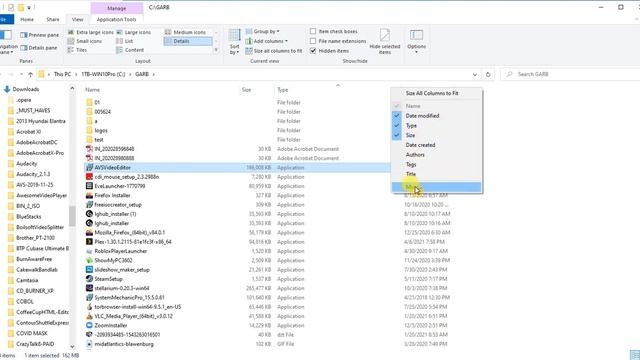
Task: Select Small icons layout
Action: click(84, 41)
